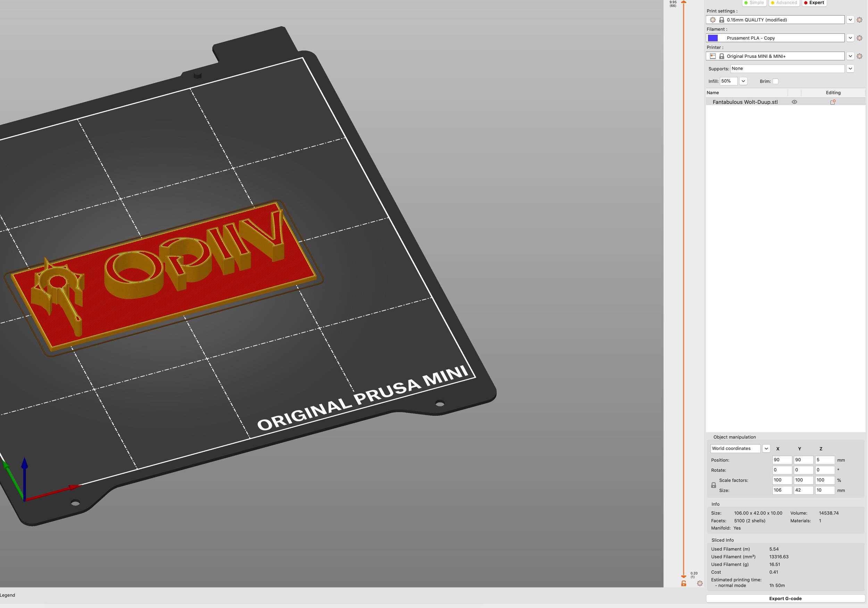Click the Scale factors X field
Screen dimensions: 868x608
click(782, 480)
